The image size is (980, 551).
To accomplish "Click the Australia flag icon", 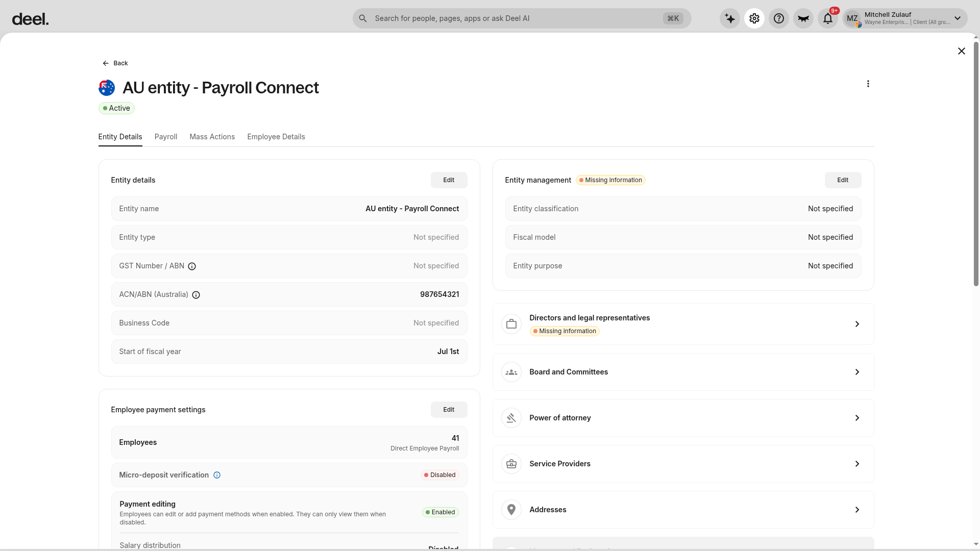I will 107,88.
